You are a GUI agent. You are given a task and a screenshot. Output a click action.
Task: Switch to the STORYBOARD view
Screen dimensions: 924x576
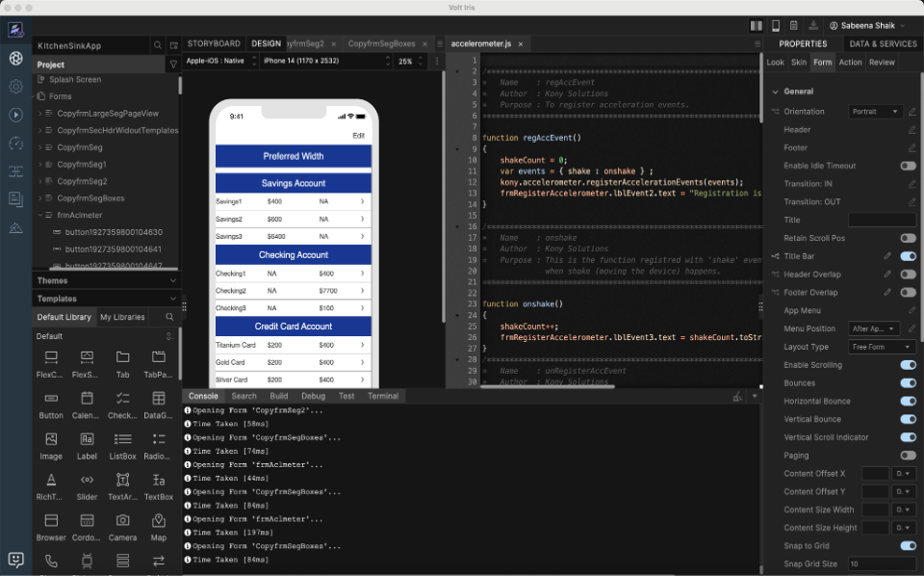coord(213,43)
